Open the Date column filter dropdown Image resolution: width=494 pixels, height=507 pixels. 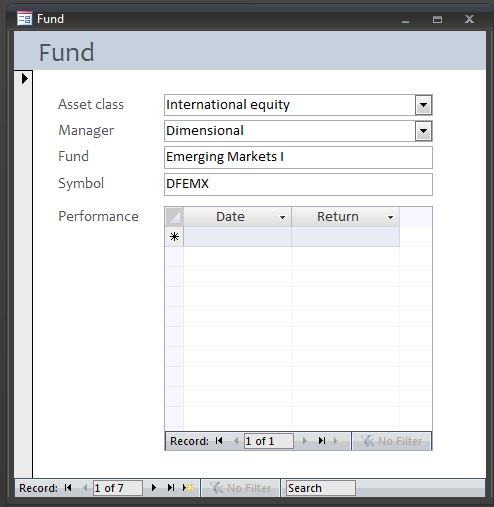282,217
